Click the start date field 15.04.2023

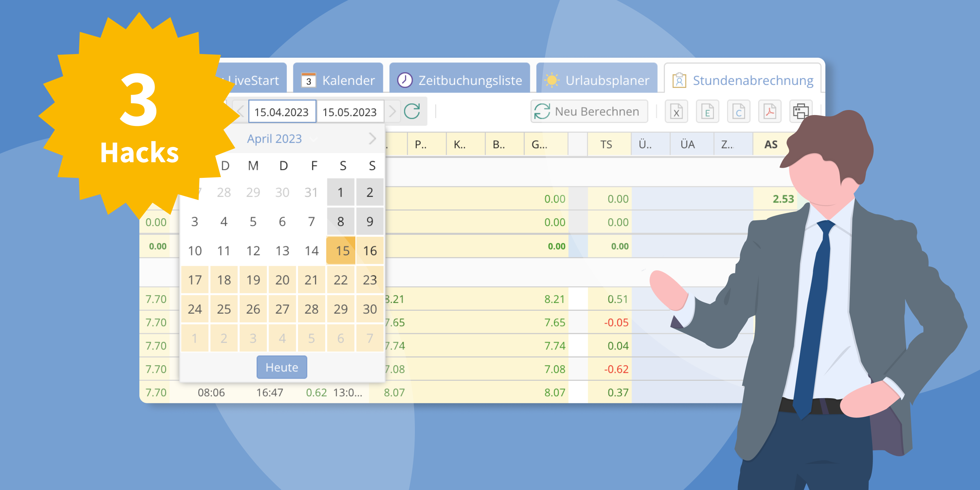[x=282, y=111]
